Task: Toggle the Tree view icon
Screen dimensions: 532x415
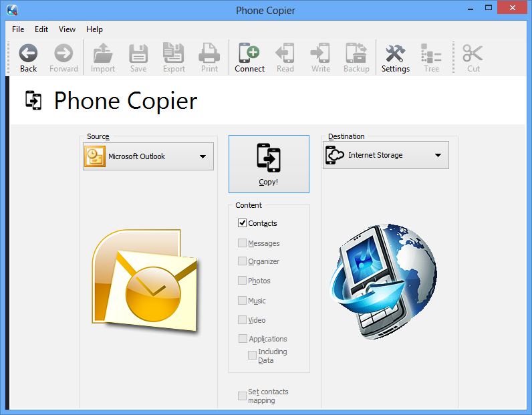Action: 431,53
